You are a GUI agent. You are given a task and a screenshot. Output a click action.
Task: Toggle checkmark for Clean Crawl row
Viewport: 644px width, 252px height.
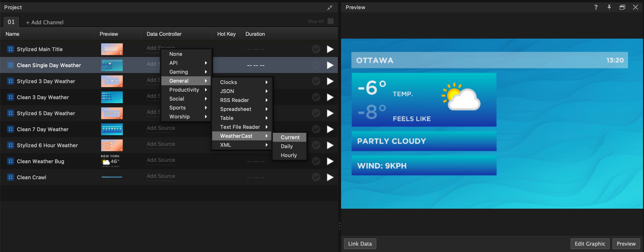pos(316,177)
